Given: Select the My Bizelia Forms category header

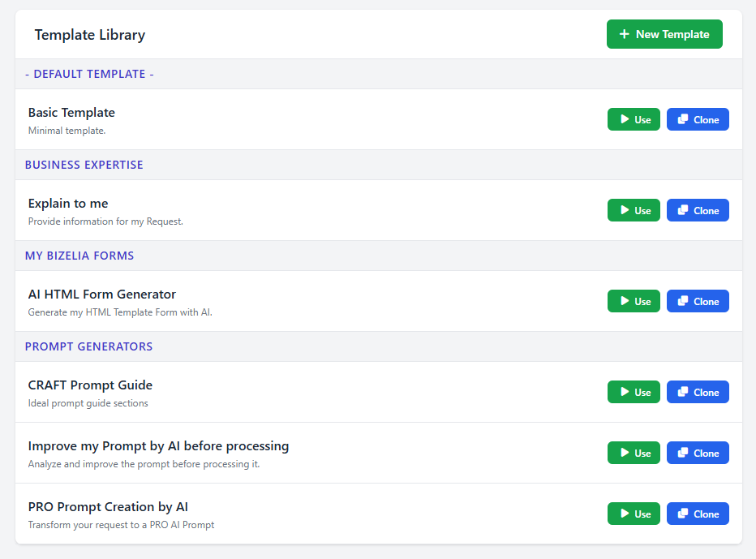Looking at the screenshot, I should pos(79,256).
